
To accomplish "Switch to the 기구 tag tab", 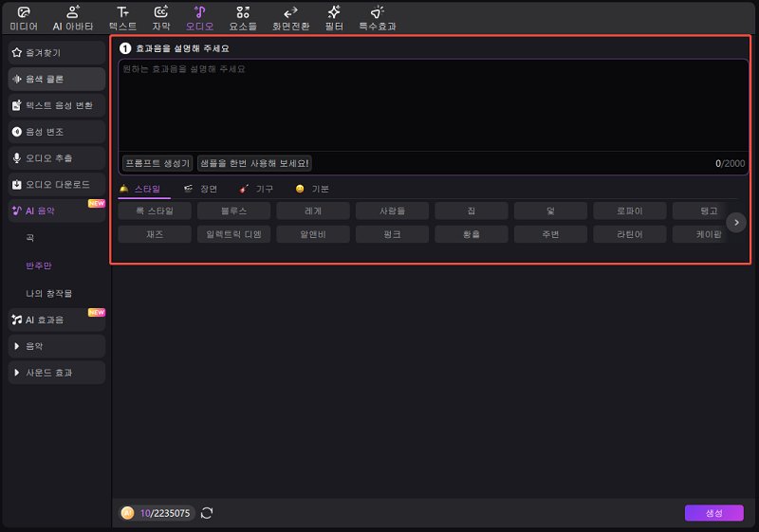I will tap(256, 189).
